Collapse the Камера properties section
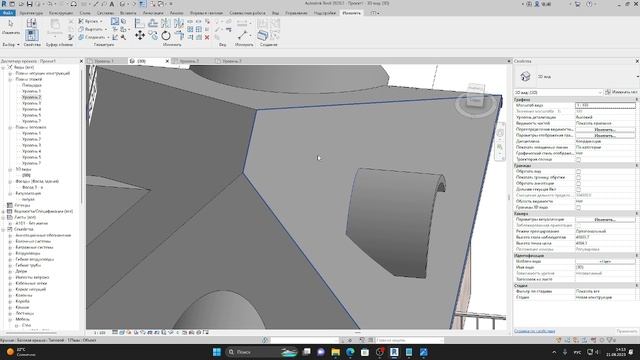The width and height of the screenshot is (640, 360). tap(637, 213)
